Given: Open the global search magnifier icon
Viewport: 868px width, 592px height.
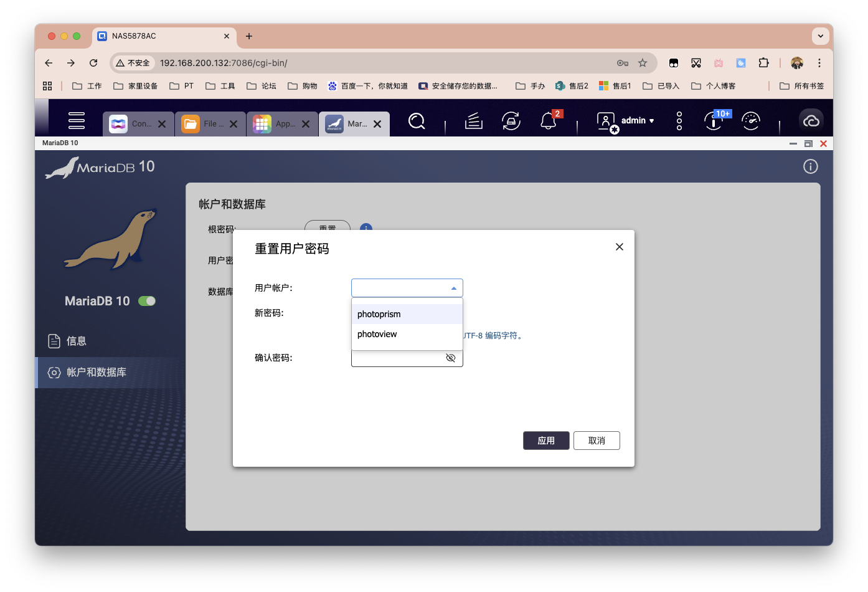Looking at the screenshot, I should click(416, 122).
